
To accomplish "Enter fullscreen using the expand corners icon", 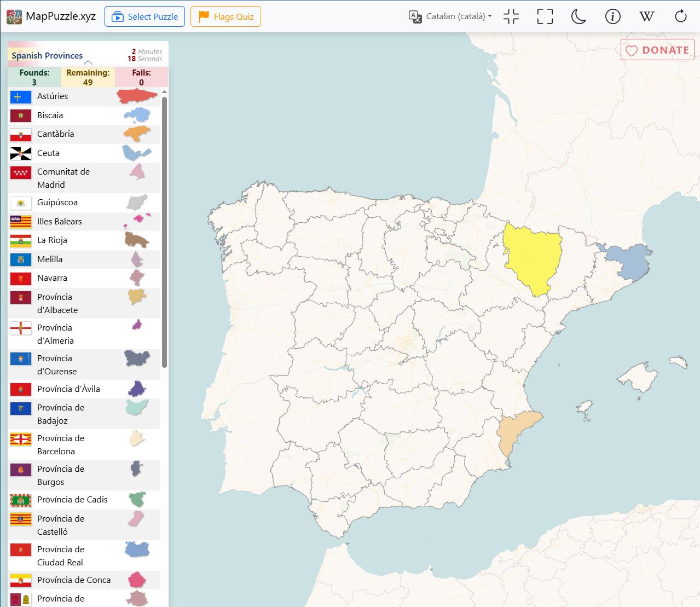I will click(x=545, y=16).
